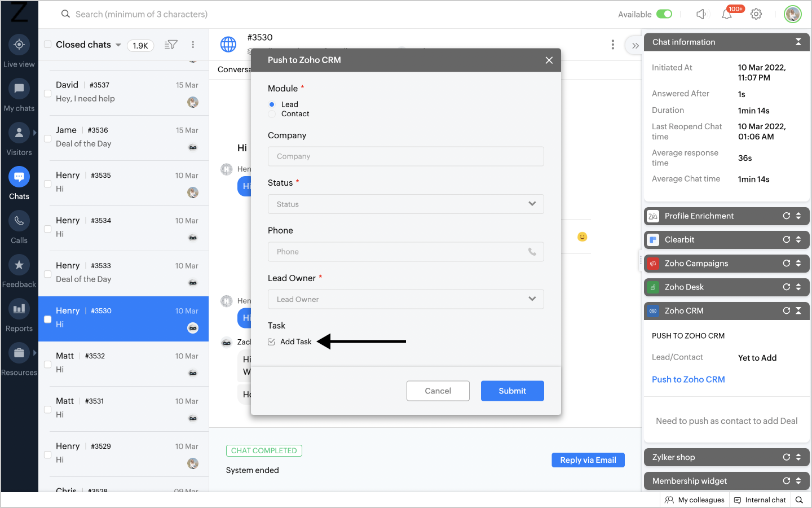812x508 pixels.
Task: Click the Push to Zoho CRM link
Action: click(689, 379)
